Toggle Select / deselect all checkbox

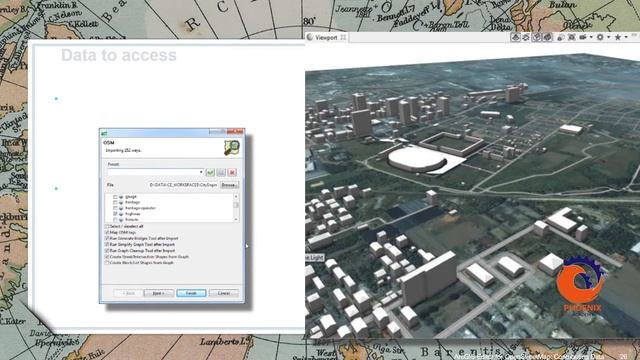(x=107, y=226)
